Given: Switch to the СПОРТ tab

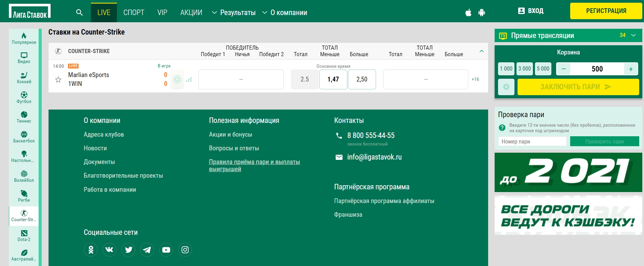Looking at the screenshot, I should tap(134, 13).
